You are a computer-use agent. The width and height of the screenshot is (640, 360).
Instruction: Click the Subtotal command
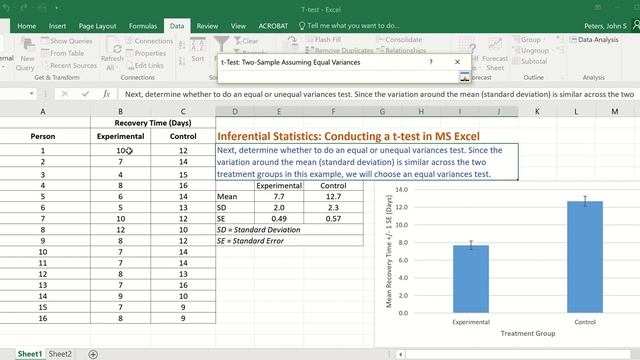coord(529,61)
